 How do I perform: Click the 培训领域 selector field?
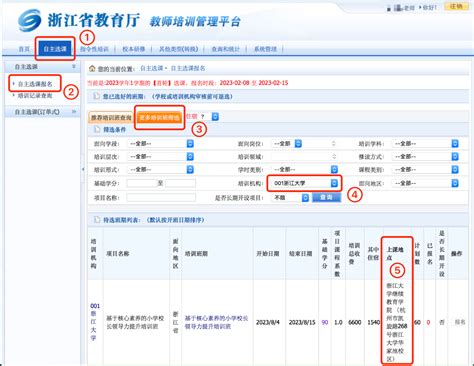tap(304, 157)
